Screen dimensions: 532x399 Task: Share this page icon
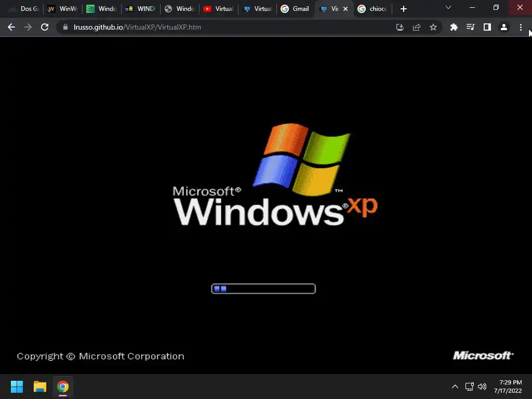(417, 27)
